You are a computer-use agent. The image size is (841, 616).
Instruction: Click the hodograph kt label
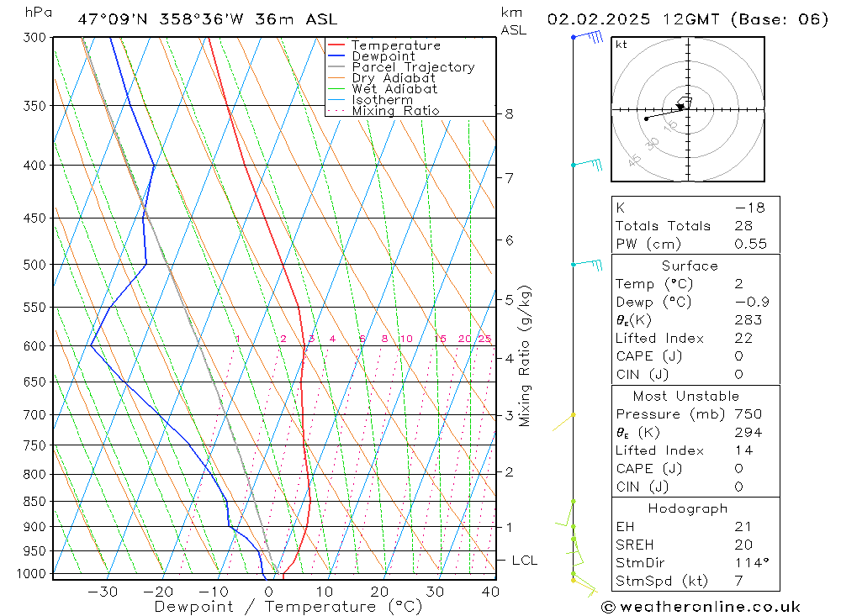point(621,45)
